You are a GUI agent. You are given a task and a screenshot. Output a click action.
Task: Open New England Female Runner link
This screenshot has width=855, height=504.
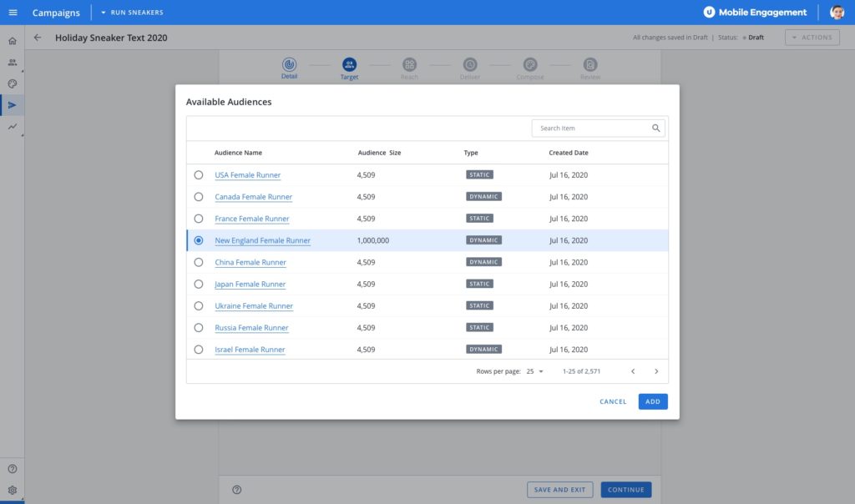click(262, 240)
